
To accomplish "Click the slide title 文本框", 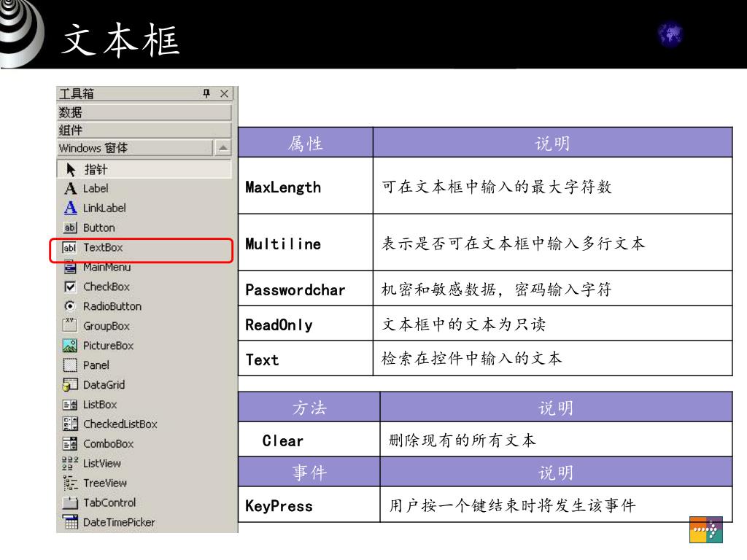I will [121, 41].
